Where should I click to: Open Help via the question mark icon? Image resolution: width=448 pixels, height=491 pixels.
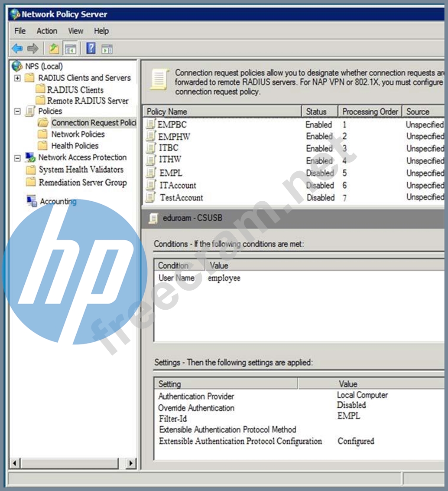point(91,48)
